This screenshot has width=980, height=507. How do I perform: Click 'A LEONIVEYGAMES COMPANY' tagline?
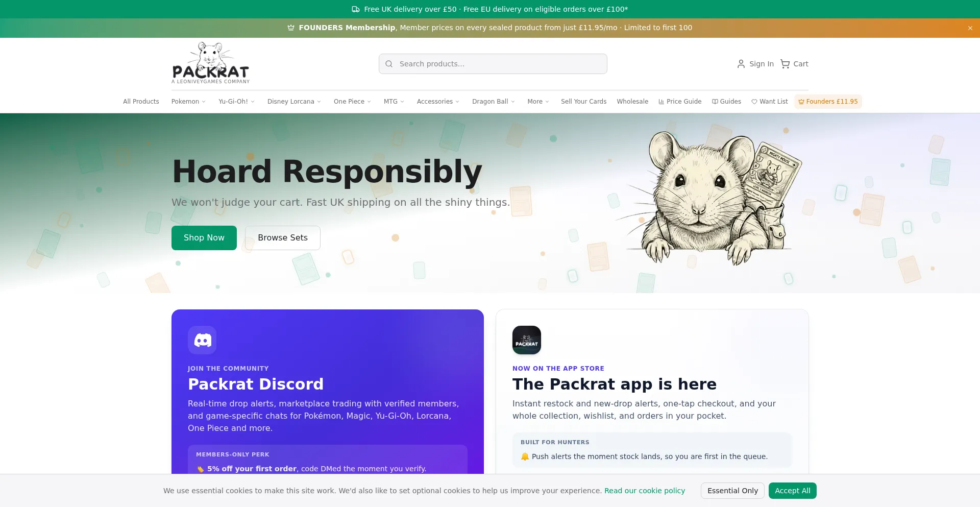coord(211,82)
